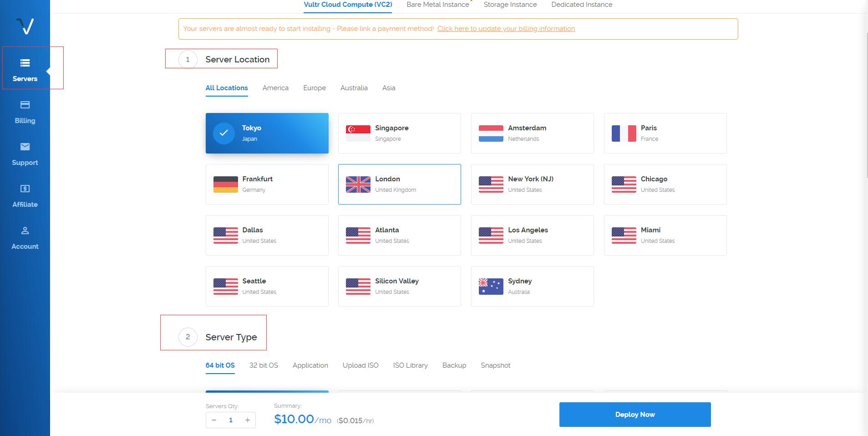Click the servers quantity input field
The width and height of the screenshot is (868, 436).
tap(230, 420)
